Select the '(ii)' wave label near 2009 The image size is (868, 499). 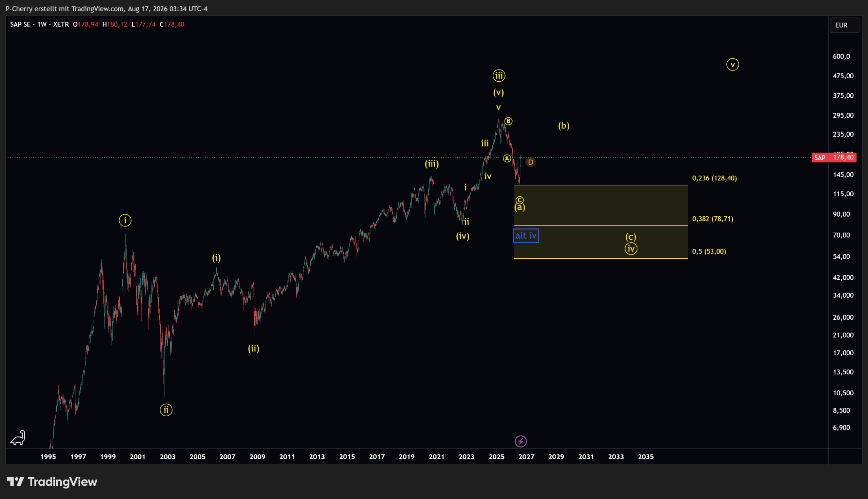[x=254, y=348]
